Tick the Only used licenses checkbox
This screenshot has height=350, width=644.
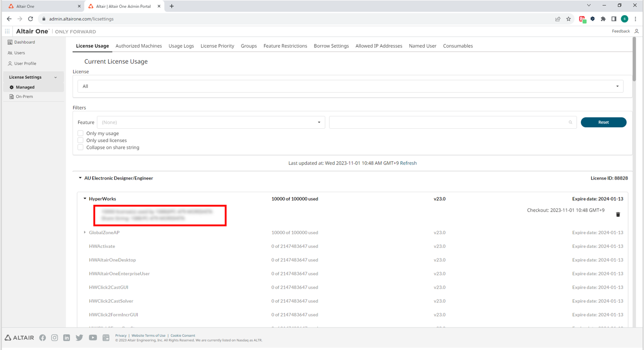click(81, 140)
